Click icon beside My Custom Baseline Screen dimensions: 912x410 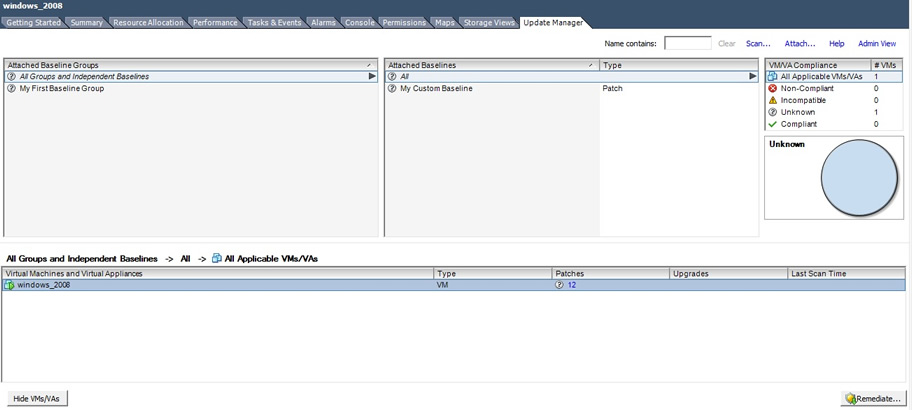pos(393,88)
